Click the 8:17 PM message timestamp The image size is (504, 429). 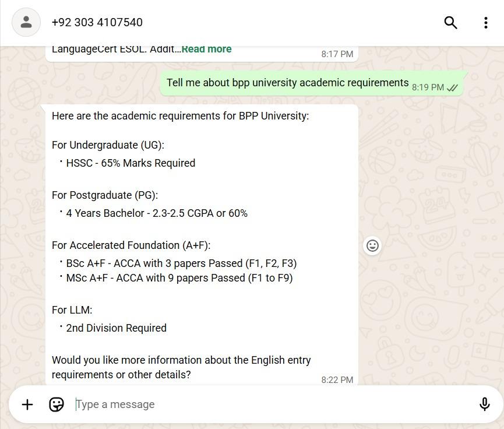(x=337, y=54)
